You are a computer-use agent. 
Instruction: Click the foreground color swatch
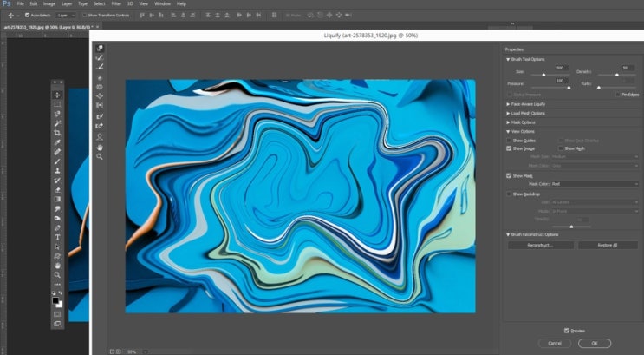point(55,300)
